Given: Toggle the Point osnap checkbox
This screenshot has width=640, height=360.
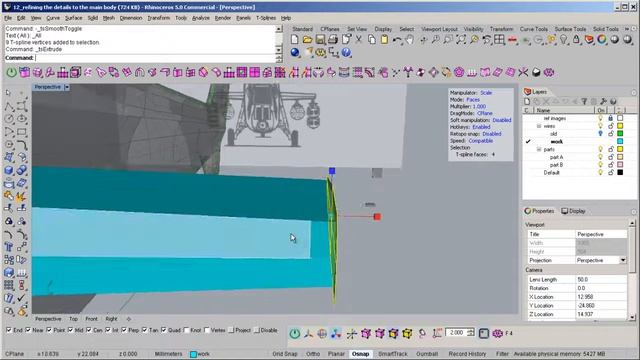Looking at the screenshot, I should [x=49, y=330].
